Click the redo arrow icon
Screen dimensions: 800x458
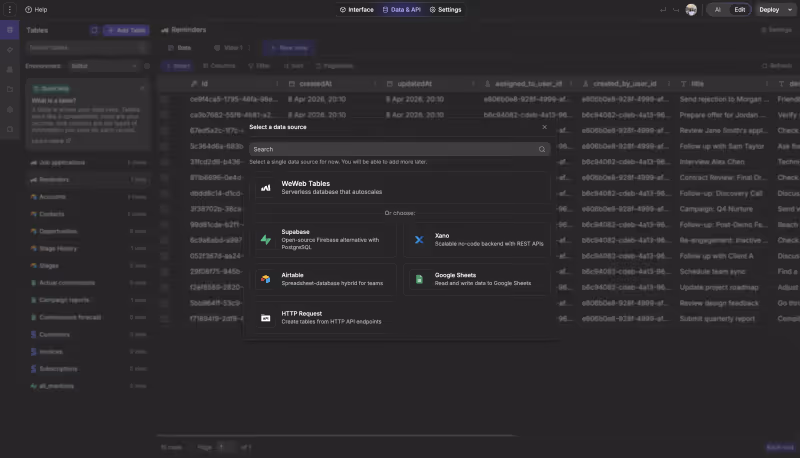(x=676, y=10)
